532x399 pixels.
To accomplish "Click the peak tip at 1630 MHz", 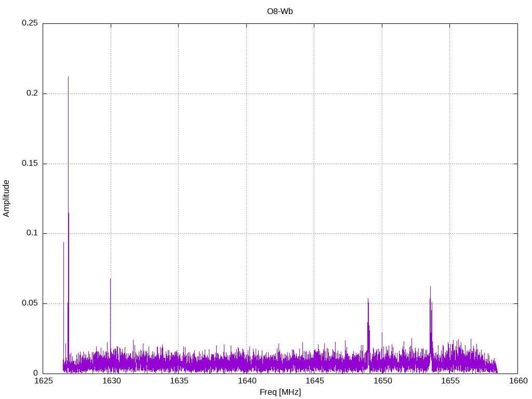I will [x=110, y=278].
